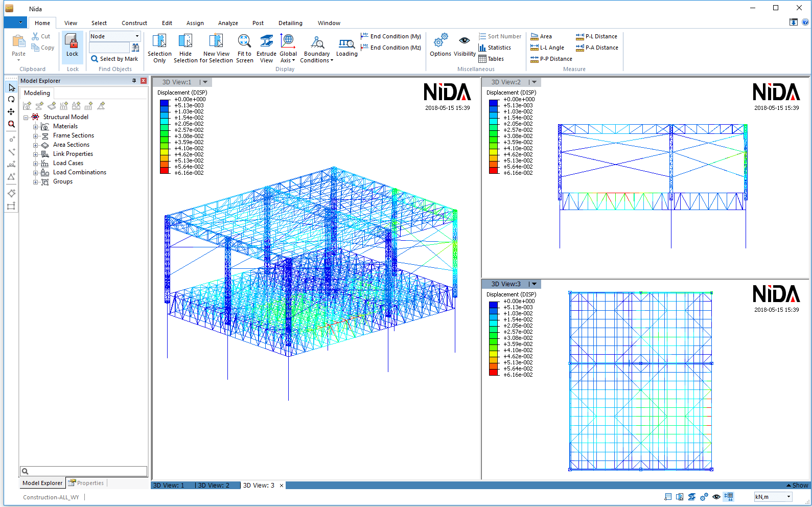The height and width of the screenshot is (507, 812).
Task: Expand the Frame Sections tree node
Action: point(35,136)
